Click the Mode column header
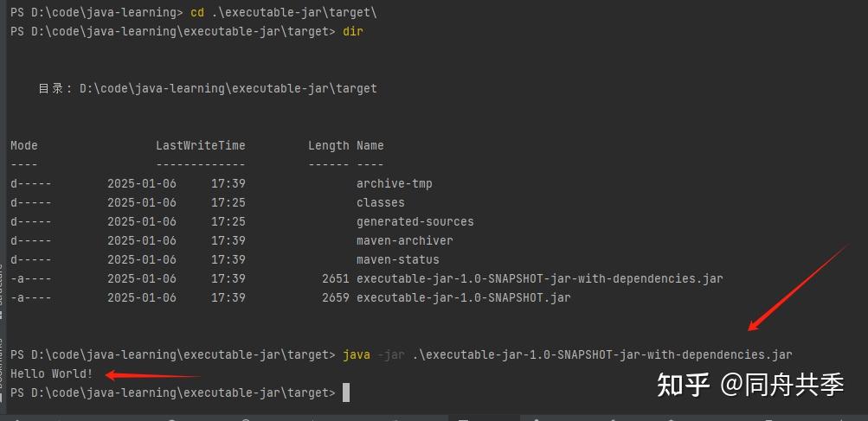868x421 pixels. tap(24, 145)
